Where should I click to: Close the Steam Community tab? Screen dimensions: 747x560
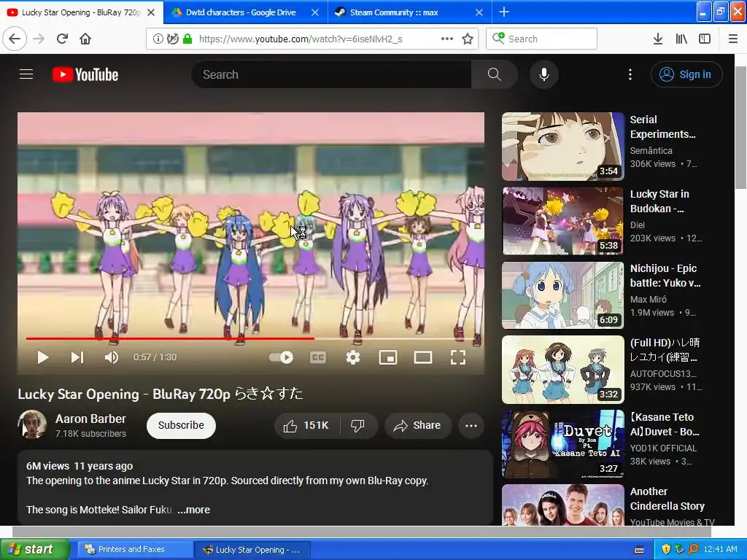tap(479, 12)
